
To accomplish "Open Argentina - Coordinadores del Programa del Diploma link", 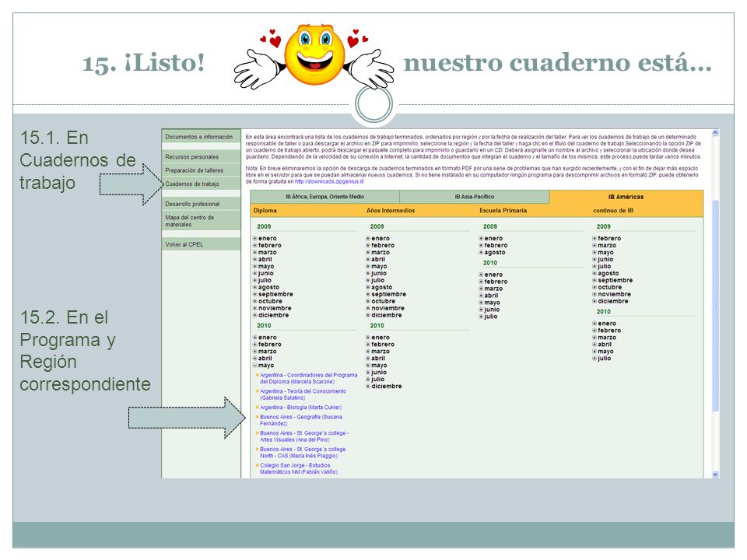I will point(308,378).
